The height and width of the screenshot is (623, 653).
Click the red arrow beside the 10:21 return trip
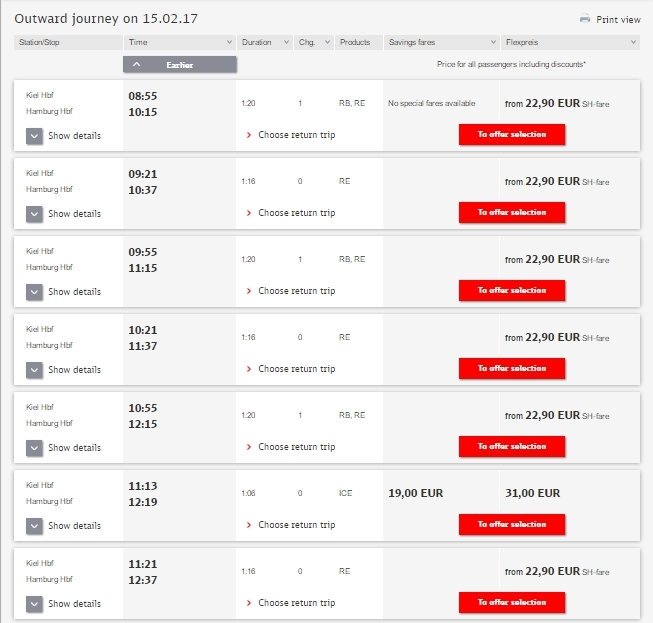[249, 369]
